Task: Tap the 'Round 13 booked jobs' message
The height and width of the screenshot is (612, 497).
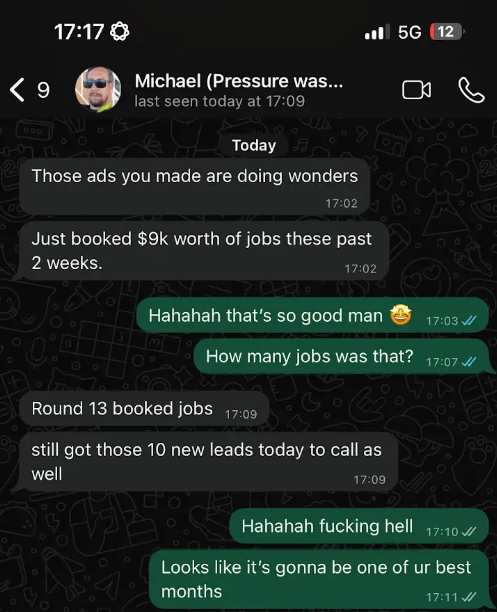Action: 144,409
